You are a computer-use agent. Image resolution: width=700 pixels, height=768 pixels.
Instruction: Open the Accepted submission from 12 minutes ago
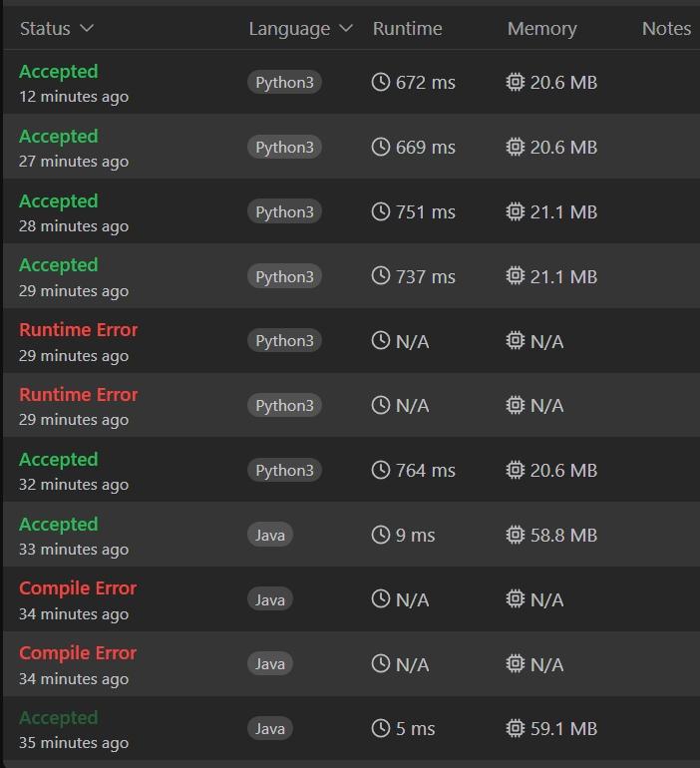pos(59,72)
